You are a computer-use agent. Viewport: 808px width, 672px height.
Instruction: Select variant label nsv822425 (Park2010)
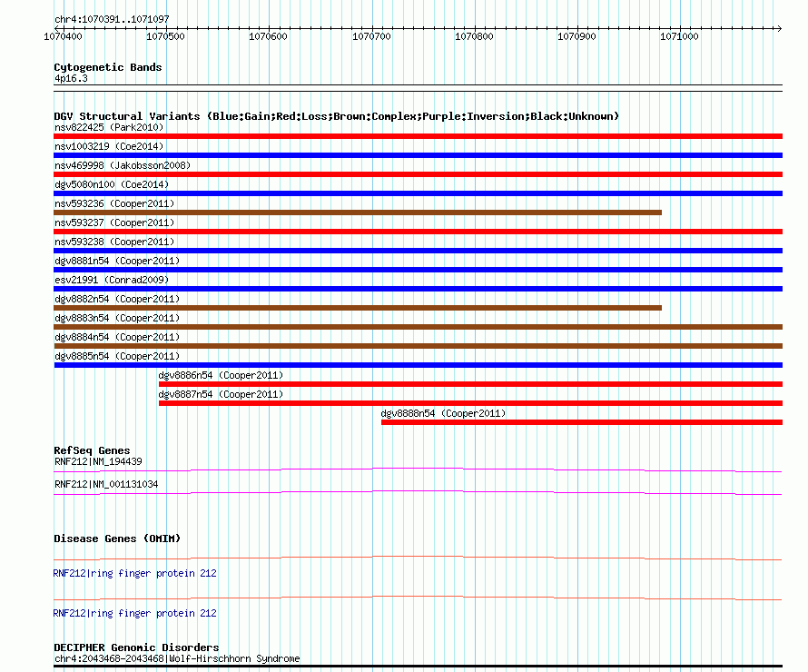pos(109,127)
